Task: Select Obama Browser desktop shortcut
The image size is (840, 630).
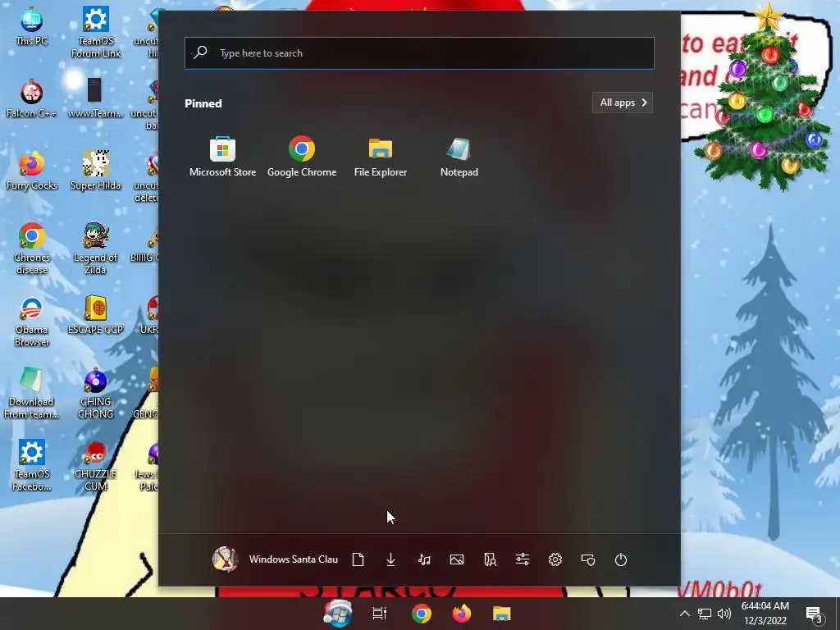Action: coord(32,321)
